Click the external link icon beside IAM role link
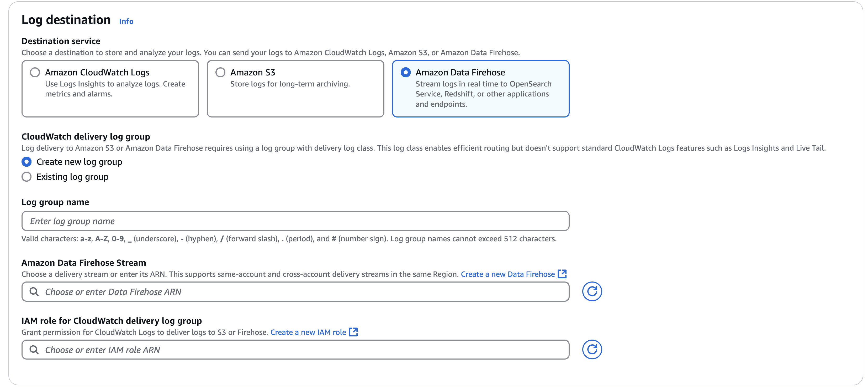 point(353,332)
